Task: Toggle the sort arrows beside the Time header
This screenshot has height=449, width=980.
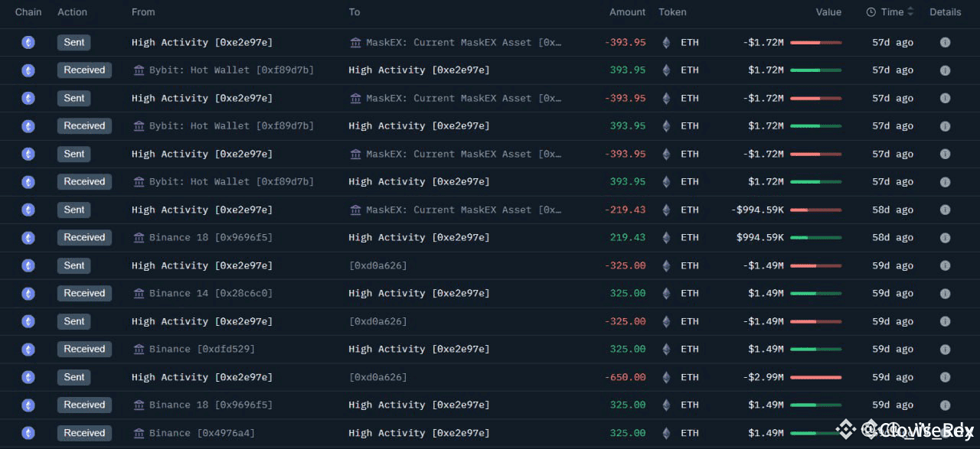Action: click(x=910, y=11)
